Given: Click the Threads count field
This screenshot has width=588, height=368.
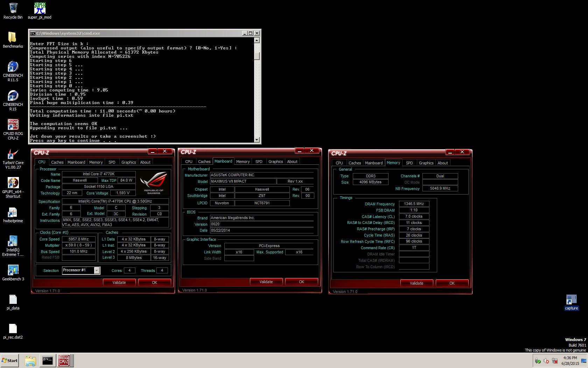Looking at the screenshot, I should (x=162, y=270).
